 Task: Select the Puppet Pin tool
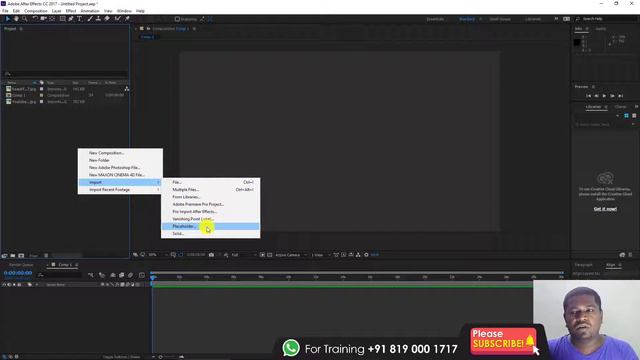127,19
